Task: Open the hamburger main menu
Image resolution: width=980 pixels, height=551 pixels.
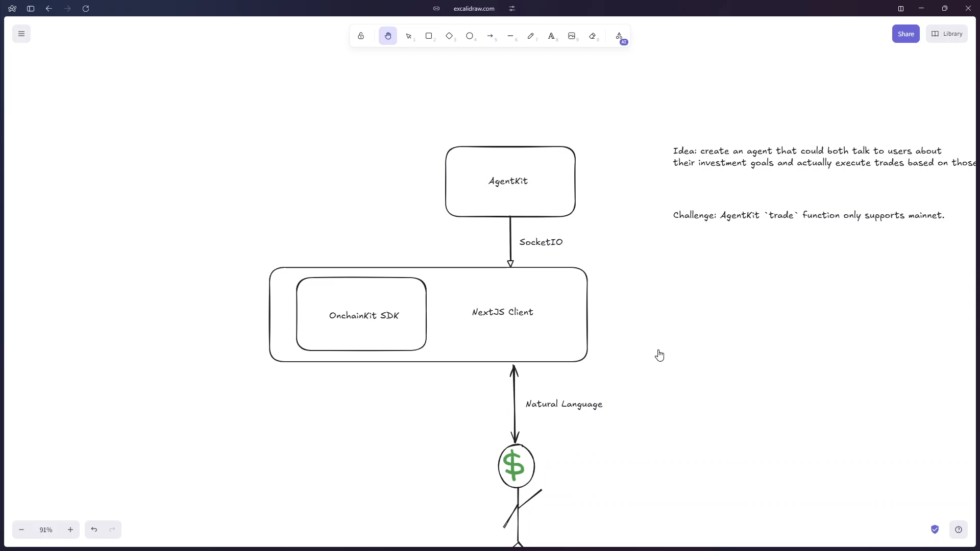Action: point(21,34)
